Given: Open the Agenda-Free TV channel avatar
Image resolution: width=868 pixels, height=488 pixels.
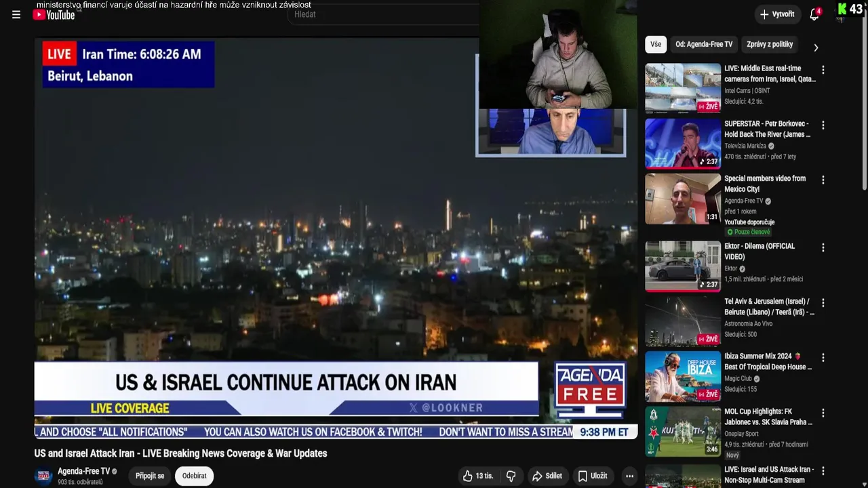Looking at the screenshot, I should click(43, 476).
